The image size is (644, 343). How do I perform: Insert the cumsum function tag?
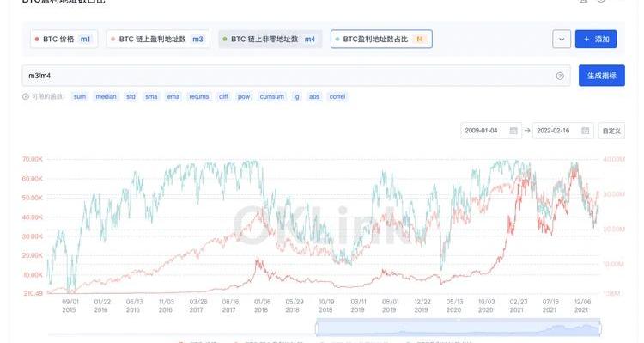click(272, 96)
